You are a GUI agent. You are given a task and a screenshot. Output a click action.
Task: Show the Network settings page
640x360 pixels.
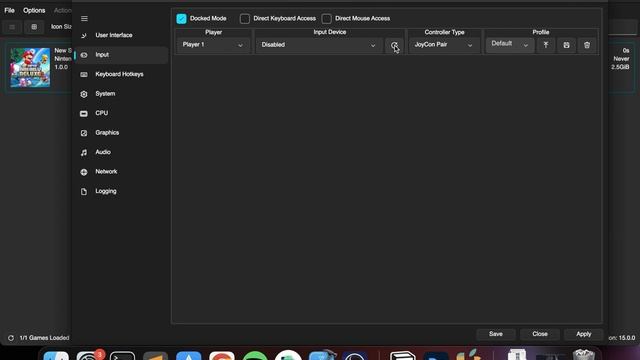121,172
